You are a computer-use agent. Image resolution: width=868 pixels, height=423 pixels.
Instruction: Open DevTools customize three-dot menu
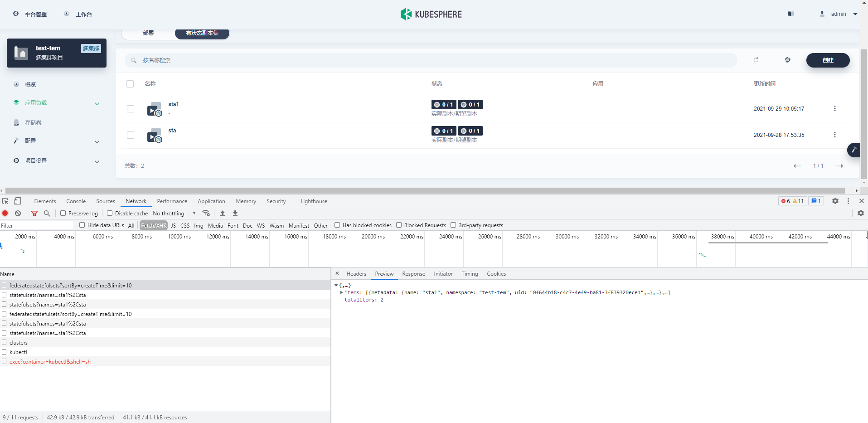849,201
